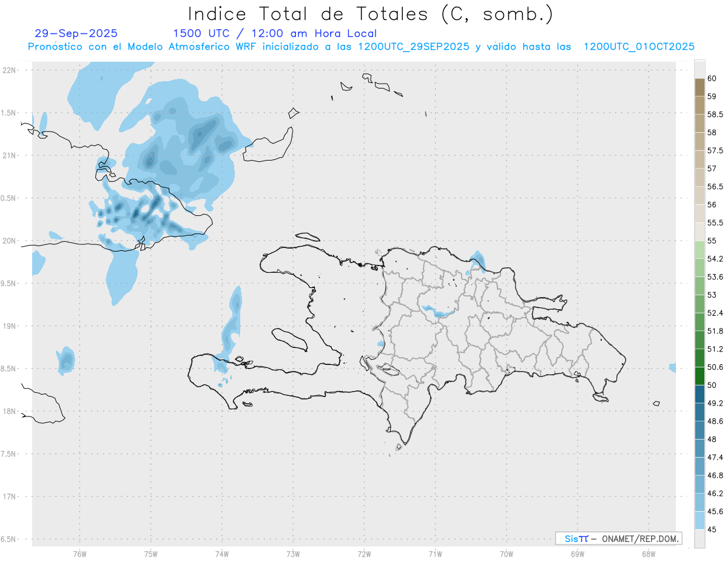728x562 pixels.
Task: Click the 60 value at legend top
Action: [712, 79]
